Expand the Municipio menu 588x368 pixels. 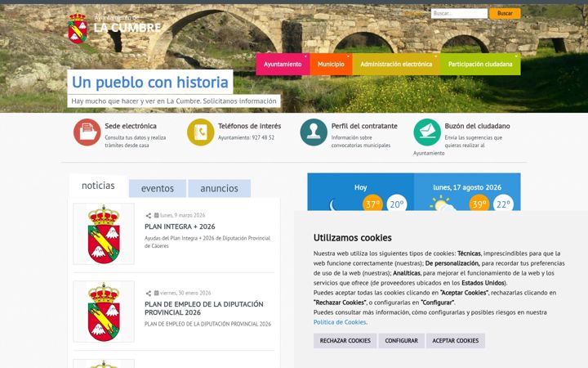[x=331, y=65]
